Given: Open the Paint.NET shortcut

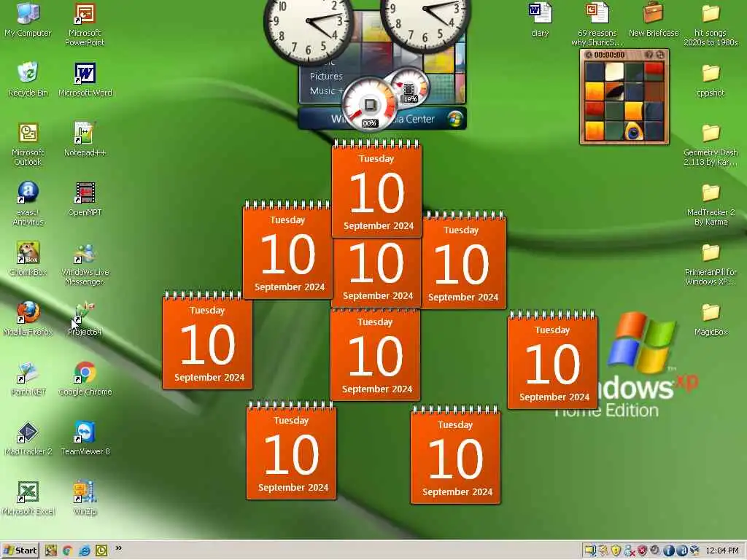Looking at the screenshot, I should [28, 378].
